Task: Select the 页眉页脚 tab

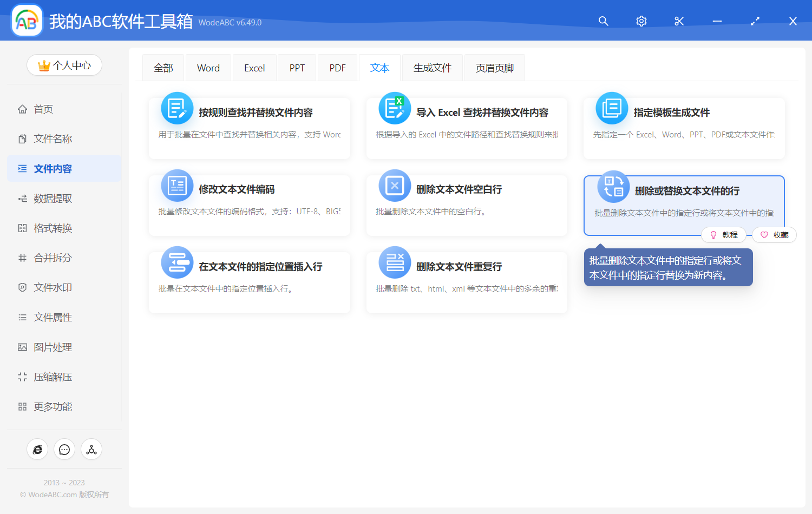Action: [494, 68]
